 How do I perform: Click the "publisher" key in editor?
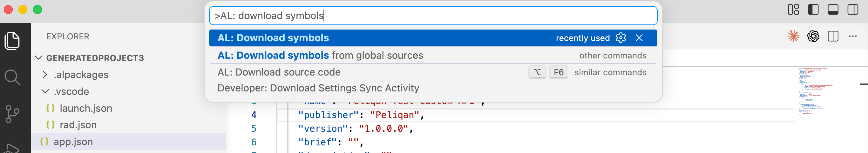pos(328,115)
